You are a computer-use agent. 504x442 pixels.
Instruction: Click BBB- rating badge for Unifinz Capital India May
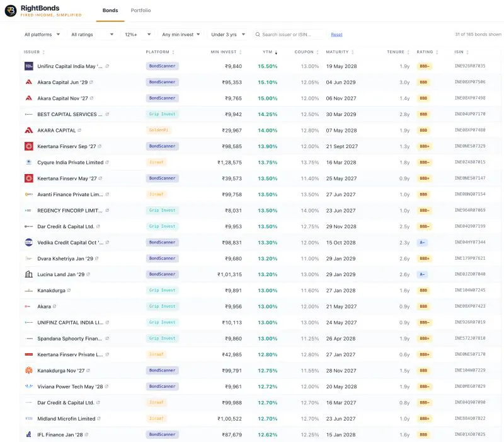pyautogui.click(x=424, y=66)
